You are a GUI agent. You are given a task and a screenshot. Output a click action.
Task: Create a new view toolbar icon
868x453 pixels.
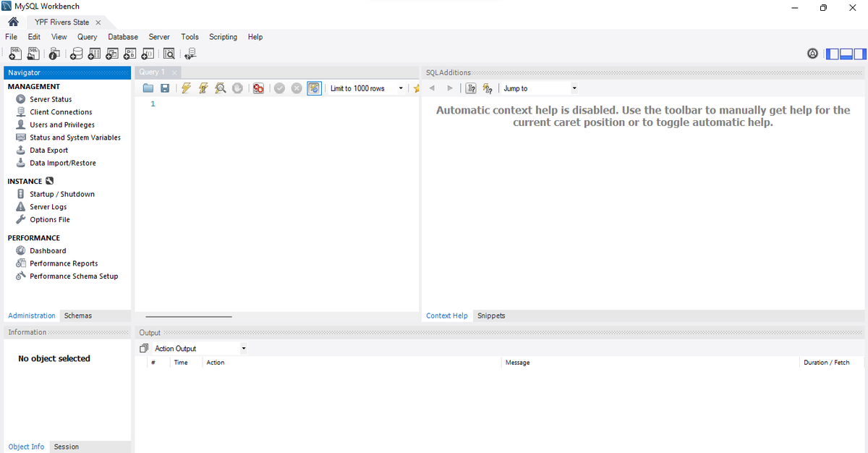point(112,53)
